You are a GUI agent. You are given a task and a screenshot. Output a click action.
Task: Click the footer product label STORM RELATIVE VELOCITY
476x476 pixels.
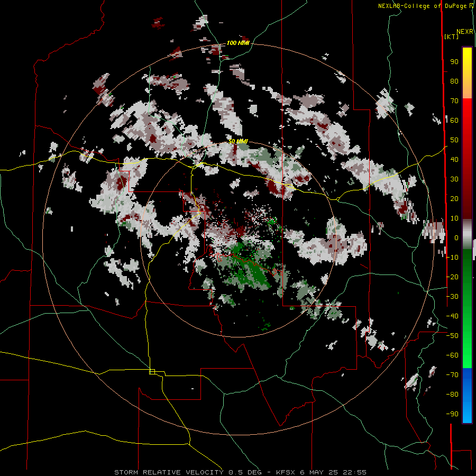169,472
